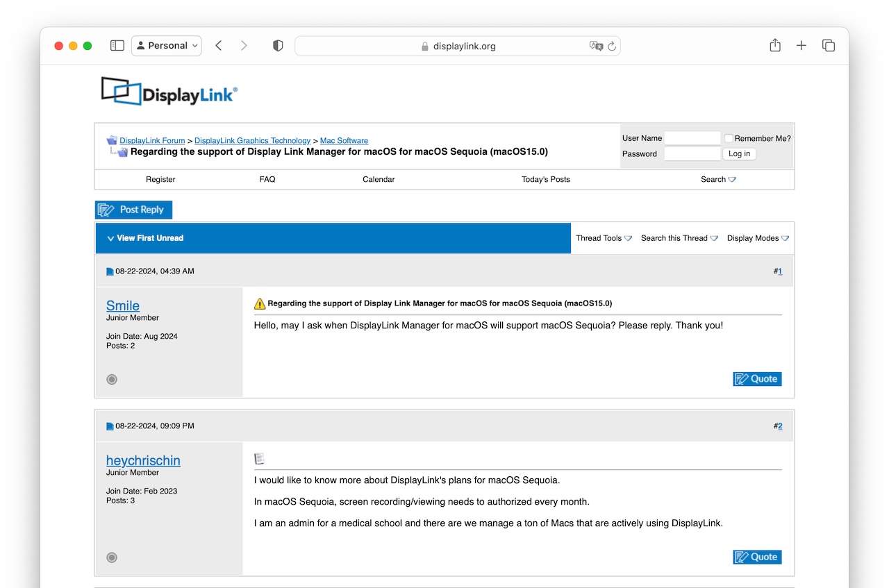
Task: Focus the User Name input field
Action: [692, 138]
